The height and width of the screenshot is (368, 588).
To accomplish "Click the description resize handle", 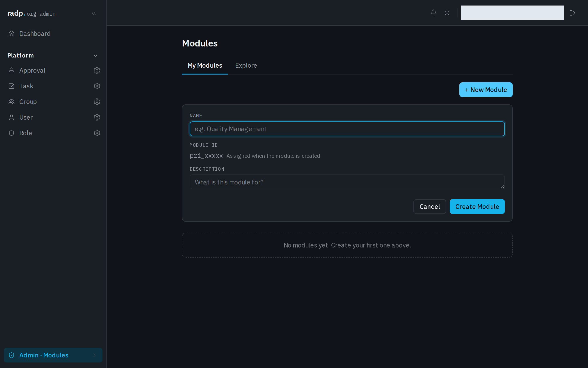I will click(x=503, y=187).
